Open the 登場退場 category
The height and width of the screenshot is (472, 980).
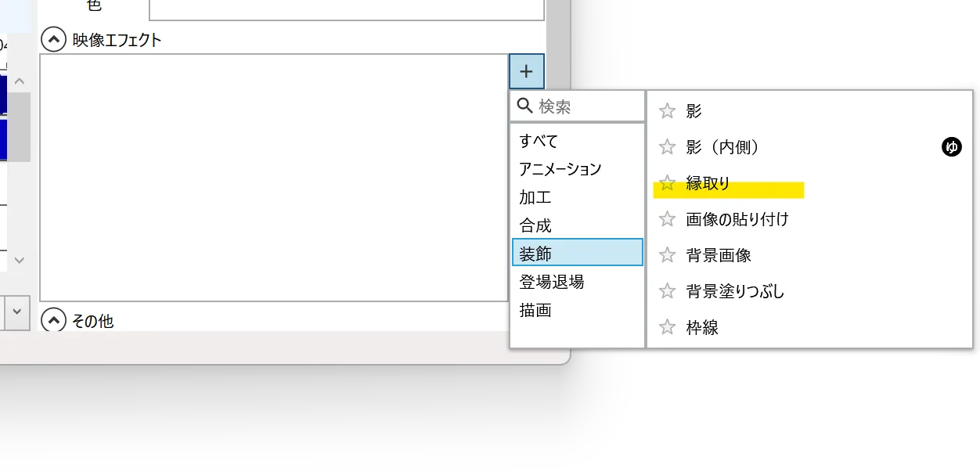(578, 282)
